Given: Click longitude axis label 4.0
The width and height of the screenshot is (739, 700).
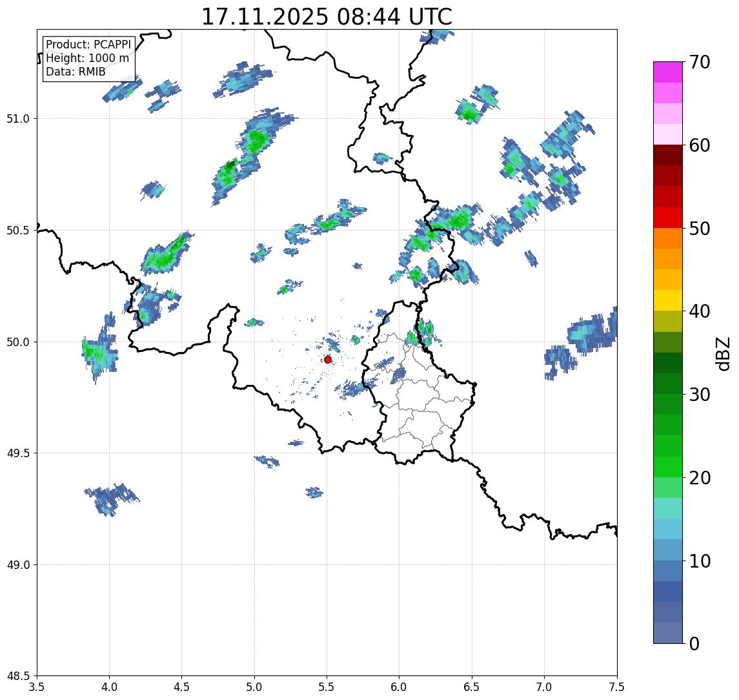Looking at the screenshot, I should (x=109, y=687).
